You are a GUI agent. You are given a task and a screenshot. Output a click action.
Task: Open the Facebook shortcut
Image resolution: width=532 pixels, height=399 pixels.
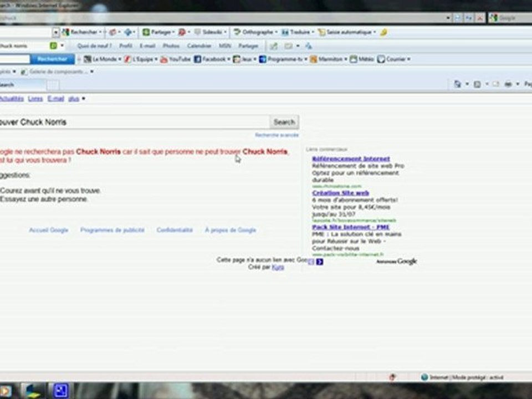212,59
